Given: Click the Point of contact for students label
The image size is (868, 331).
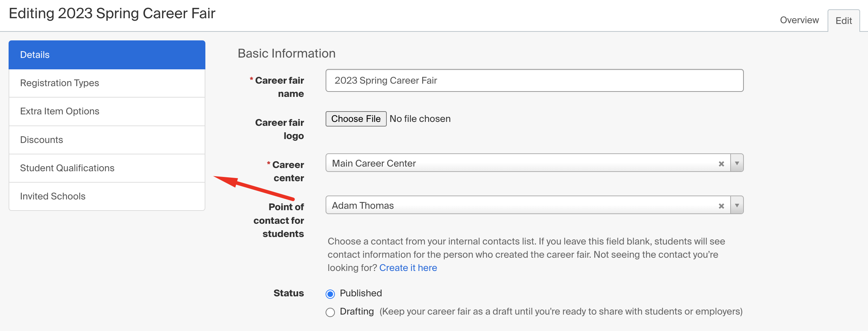Looking at the screenshot, I should tap(279, 220).
